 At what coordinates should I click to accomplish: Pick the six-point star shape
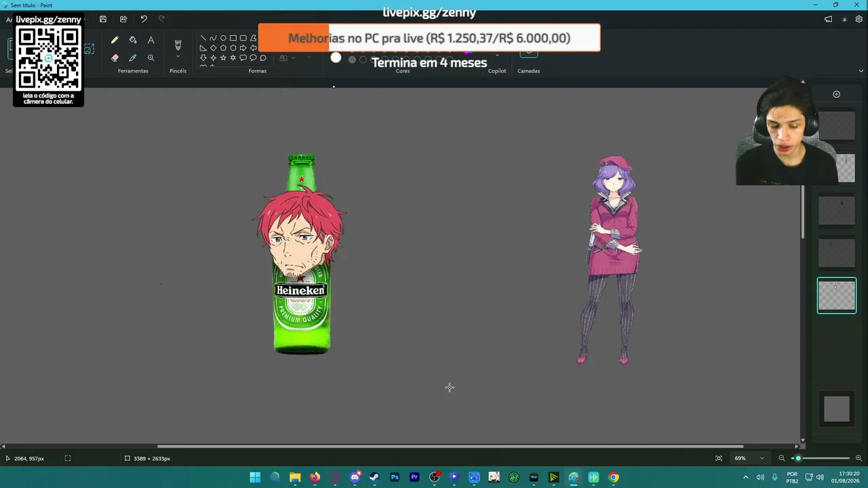point(233,58)
